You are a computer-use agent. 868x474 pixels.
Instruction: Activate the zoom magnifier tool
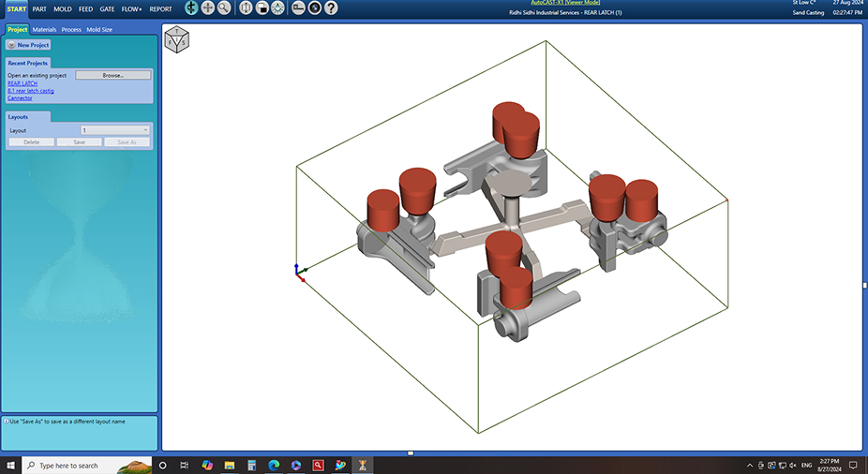[x=224, y=8]
